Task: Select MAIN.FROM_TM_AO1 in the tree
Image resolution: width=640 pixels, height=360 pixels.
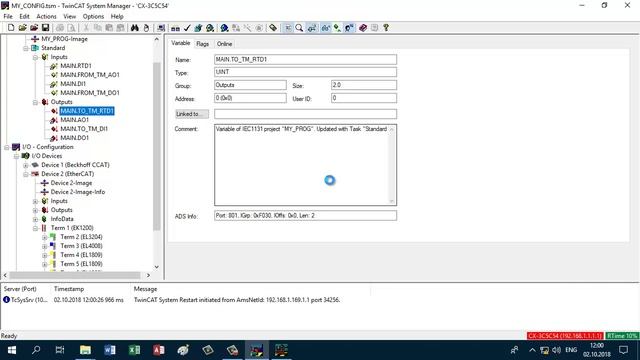Action: pos(90,75)
